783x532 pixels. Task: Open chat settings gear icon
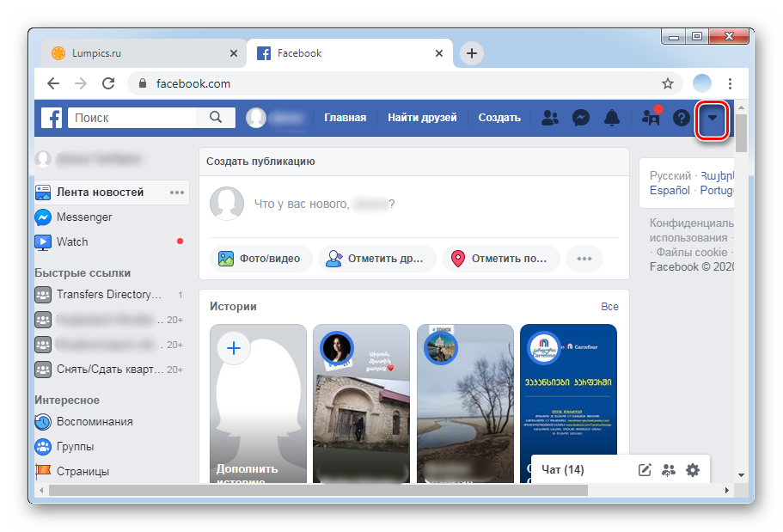point(693,469)
